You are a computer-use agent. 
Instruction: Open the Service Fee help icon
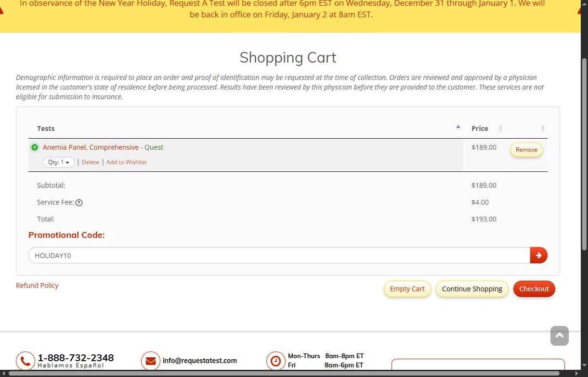[x=79, y=203]
